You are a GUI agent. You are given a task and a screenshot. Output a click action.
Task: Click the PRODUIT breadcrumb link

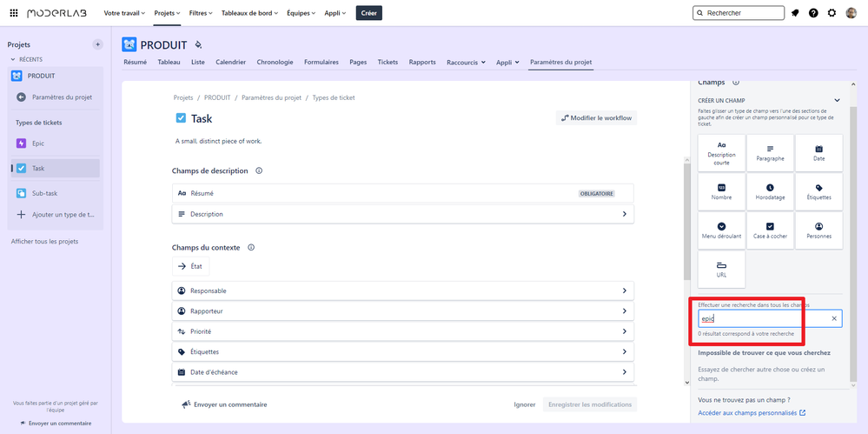coord(217,97)
